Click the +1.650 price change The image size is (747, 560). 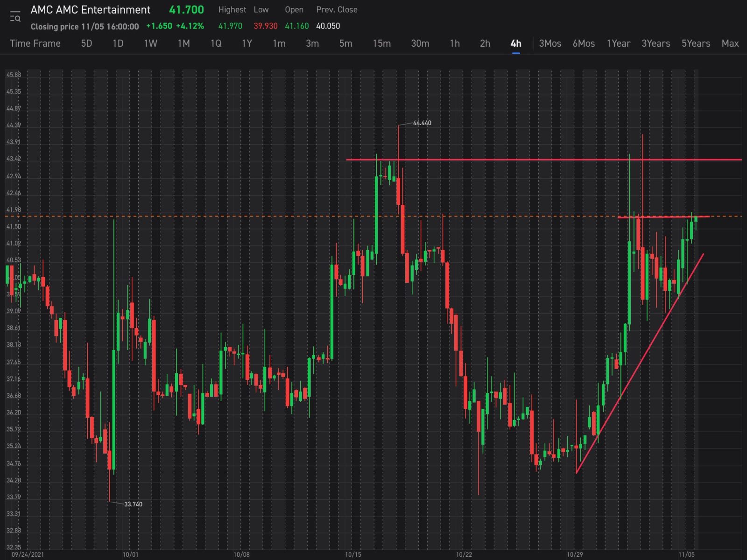pyautogui.click(x=159, y=26)
